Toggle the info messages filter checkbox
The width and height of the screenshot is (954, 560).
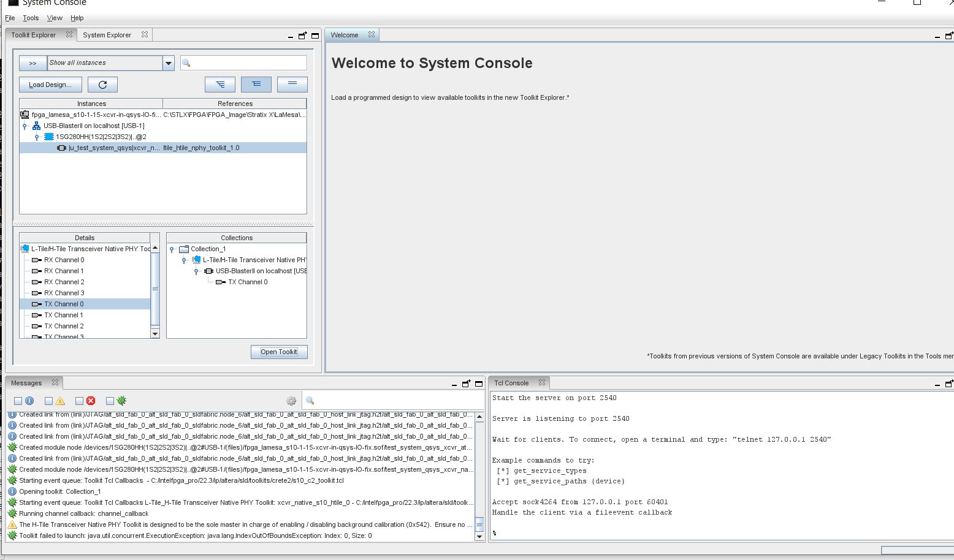point(18,401)
